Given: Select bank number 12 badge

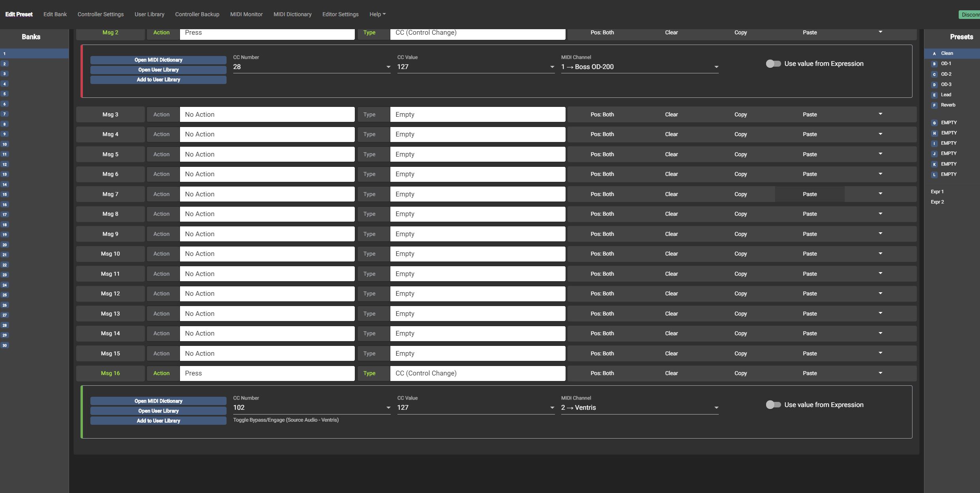Looking at the screenshot, I should (5, 164).
